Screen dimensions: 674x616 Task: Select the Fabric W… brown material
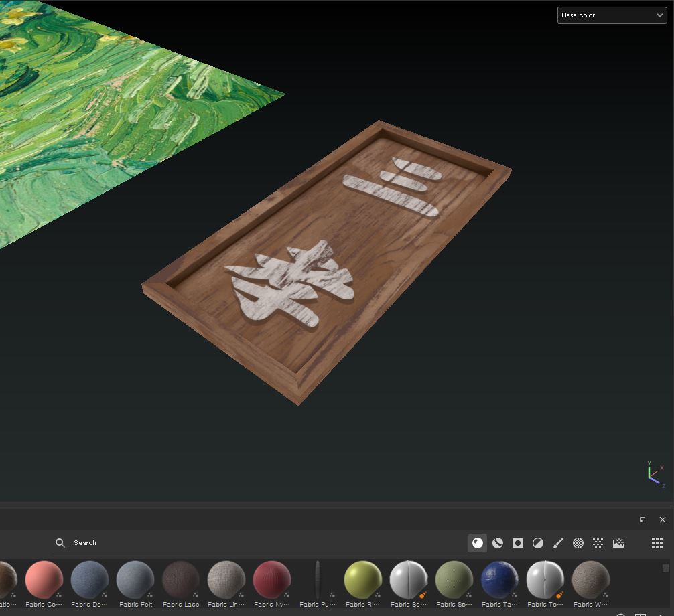click(x=591, y=584)
